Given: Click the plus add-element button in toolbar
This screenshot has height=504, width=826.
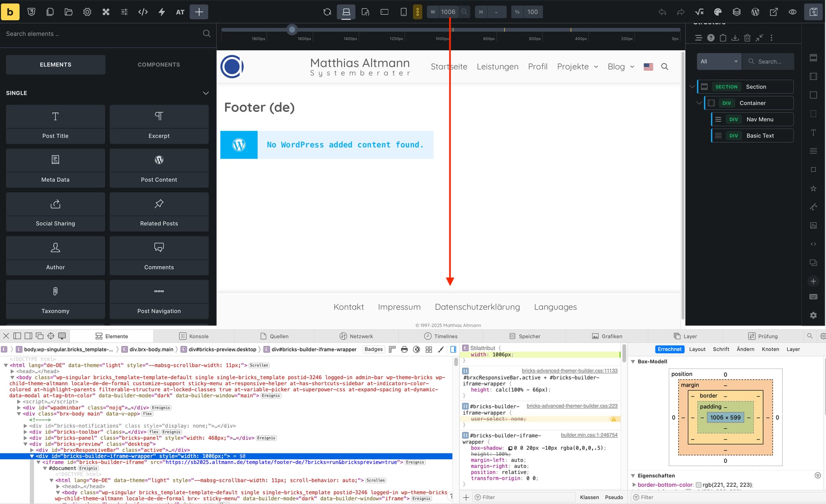Looking at the screenshot, I should click(x=199, y=12).
